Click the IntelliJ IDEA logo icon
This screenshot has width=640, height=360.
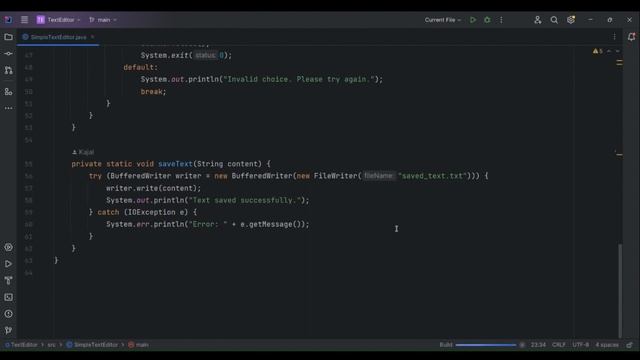point(8,20)
